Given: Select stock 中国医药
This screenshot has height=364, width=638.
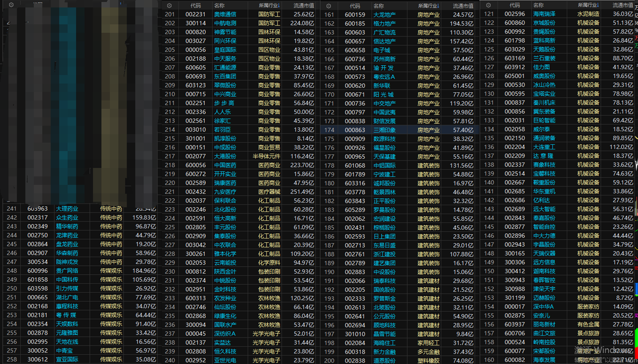Looking at the screenshot, I should coord(225,165).
